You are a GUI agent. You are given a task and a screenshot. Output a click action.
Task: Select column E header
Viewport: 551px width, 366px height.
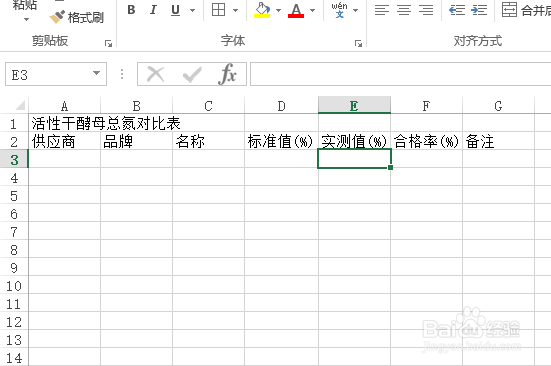point(354,105)
